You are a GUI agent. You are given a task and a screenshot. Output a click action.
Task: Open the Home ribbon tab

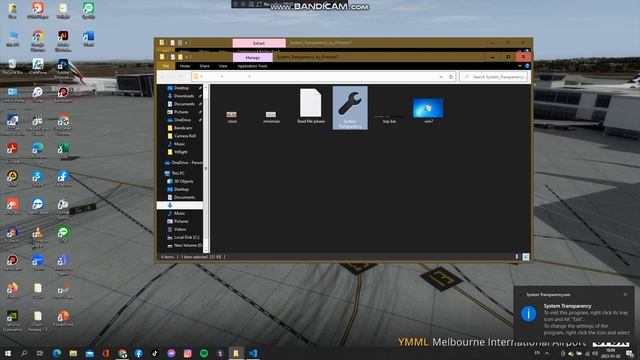(185, 66)
